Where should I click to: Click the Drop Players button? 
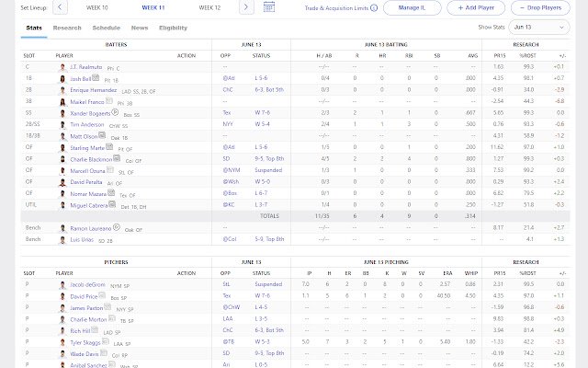540,7
